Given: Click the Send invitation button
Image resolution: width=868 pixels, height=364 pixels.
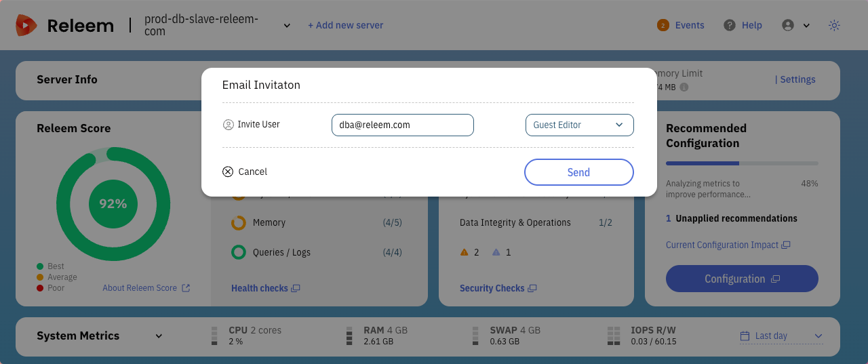Looking at the screenshot, I should click(578, 172).
